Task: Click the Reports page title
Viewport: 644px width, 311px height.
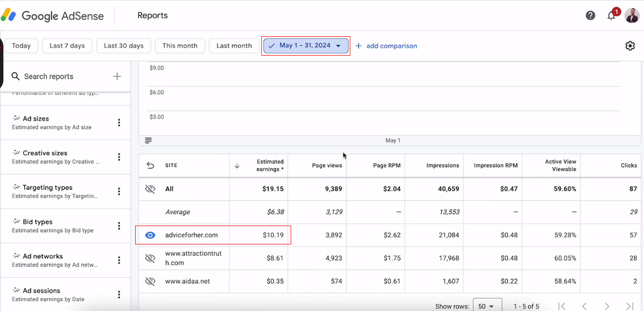Action: click(x=153, y=15)
